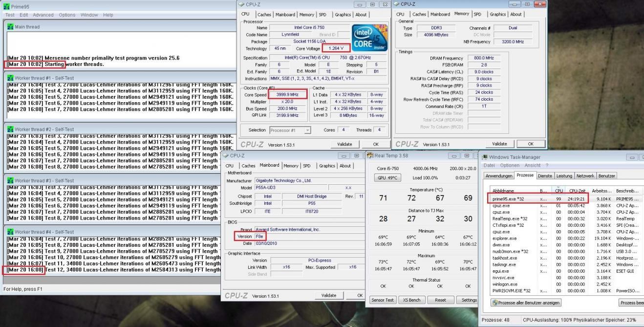Click the Real Temp title bar icon
This screenshot has width=644, height=327.
[370, 155]
